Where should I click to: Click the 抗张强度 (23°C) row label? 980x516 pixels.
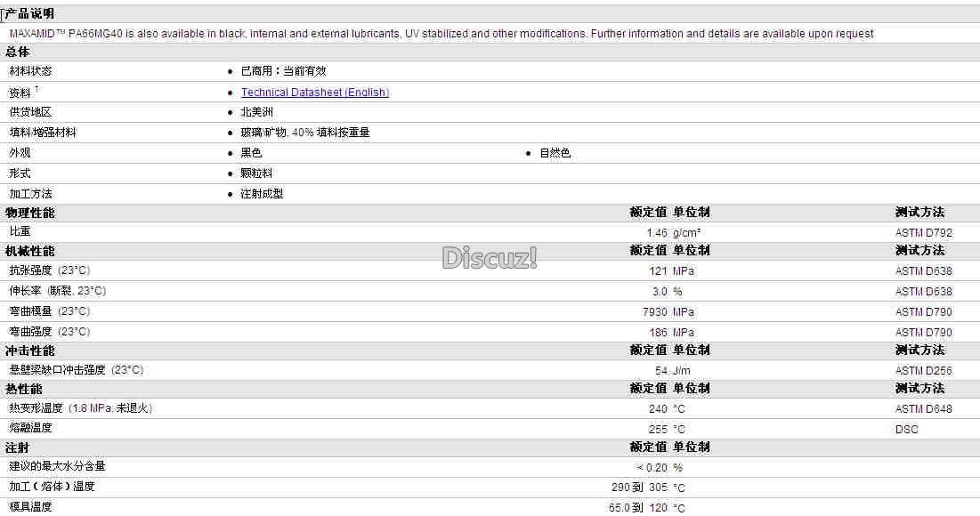point(49,270)
